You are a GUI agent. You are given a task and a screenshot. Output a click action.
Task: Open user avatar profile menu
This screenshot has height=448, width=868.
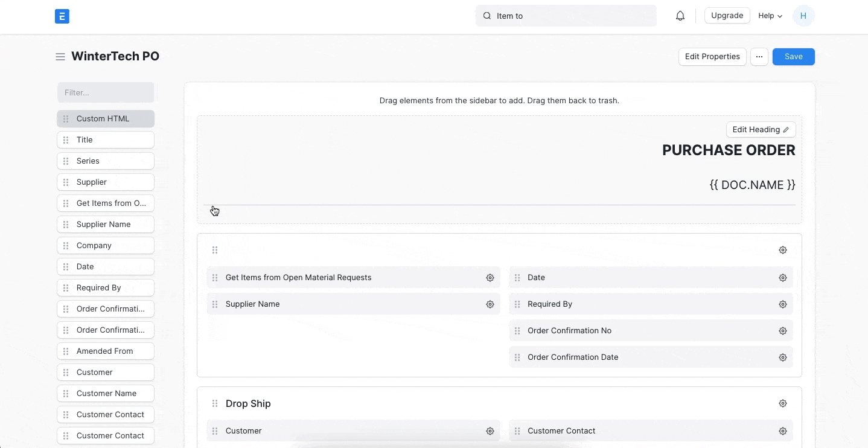click(x=803, y=16)
